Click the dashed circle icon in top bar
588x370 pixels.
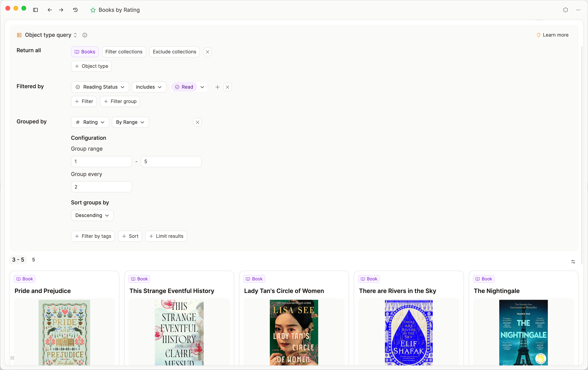point(565,10)
